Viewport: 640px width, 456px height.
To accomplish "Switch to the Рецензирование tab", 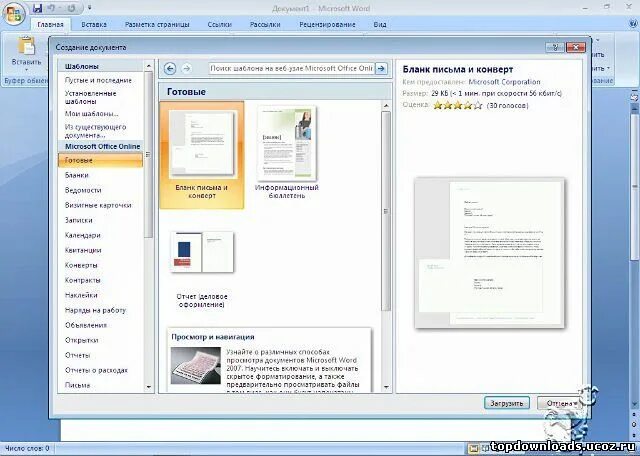I will 327,24.
